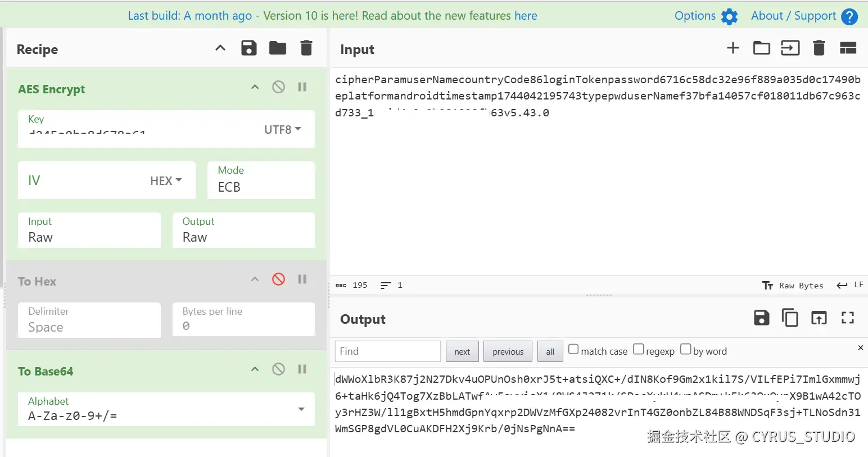868x457 pixels.
Task: Open file as input
Action: coord(790,48)
